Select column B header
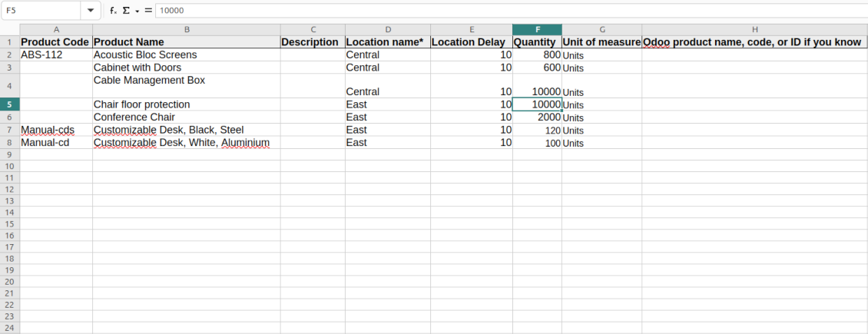Image resolution: width=868 pixels, height=334 pixels. click(x=186, y=29)
